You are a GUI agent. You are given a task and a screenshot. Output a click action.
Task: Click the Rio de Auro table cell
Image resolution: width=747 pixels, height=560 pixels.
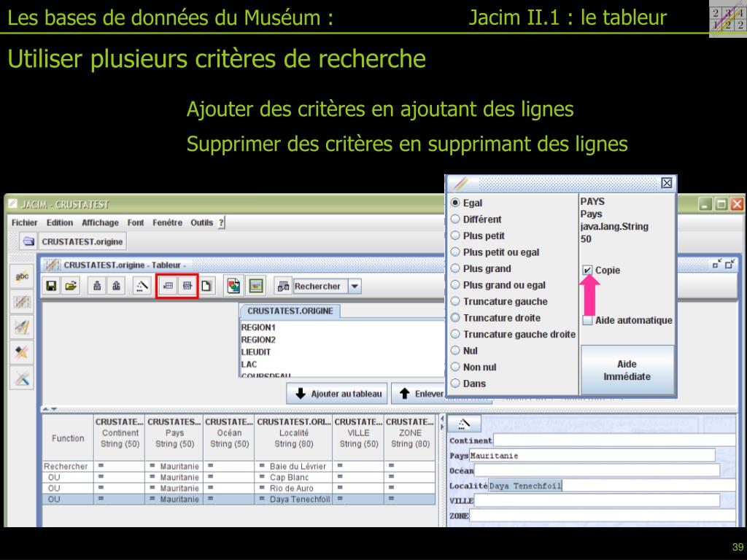coord(294,488)
